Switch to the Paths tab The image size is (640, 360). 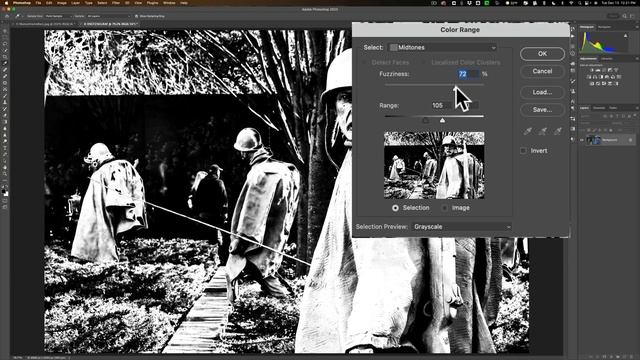pyautogui.click(x=613, y=108)
